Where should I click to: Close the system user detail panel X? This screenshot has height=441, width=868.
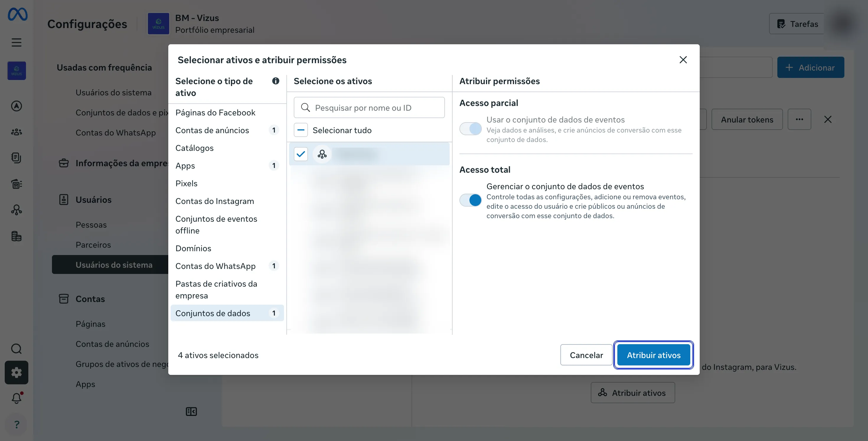click(828, 119)
